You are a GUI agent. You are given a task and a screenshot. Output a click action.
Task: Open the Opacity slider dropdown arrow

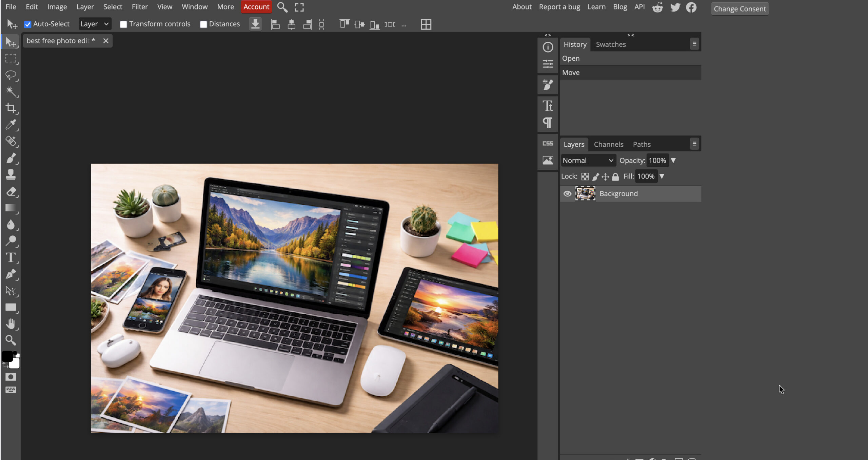pyautogui.click(x=673, y=160)
